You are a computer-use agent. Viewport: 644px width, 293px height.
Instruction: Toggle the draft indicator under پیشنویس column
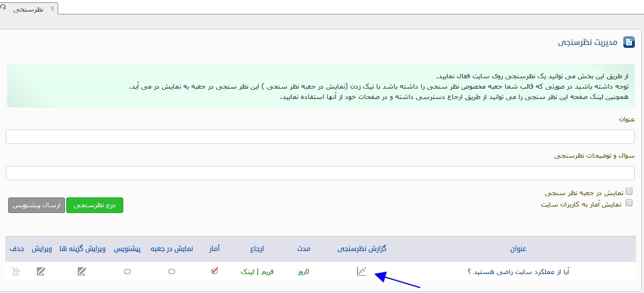pos(127,272)
